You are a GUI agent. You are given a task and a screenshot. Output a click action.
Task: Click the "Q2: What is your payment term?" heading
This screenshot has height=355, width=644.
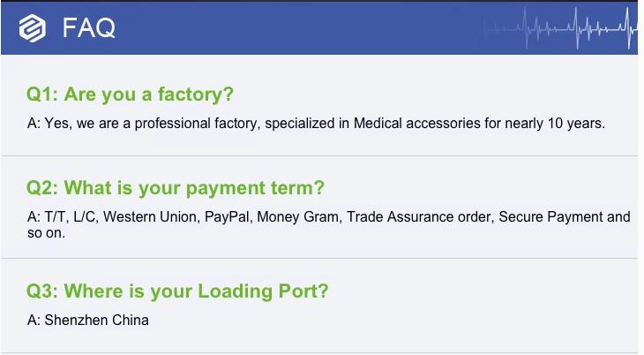[x=176, y=188]
